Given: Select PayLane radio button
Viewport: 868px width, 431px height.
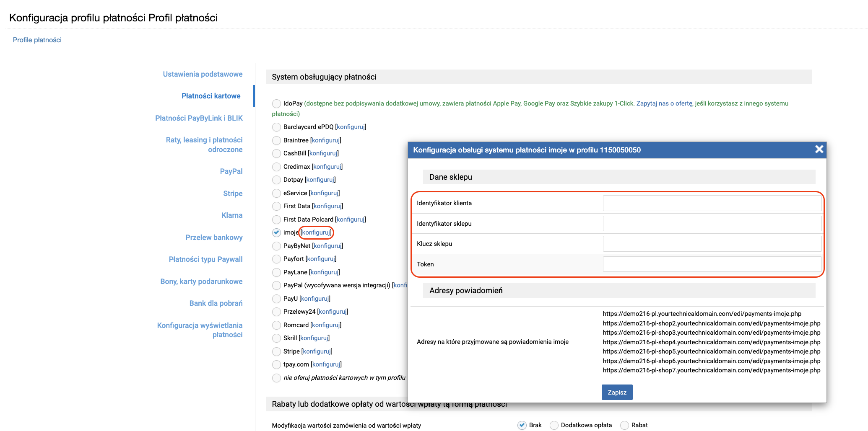Looking at the screenshot, I should (276, 272).
